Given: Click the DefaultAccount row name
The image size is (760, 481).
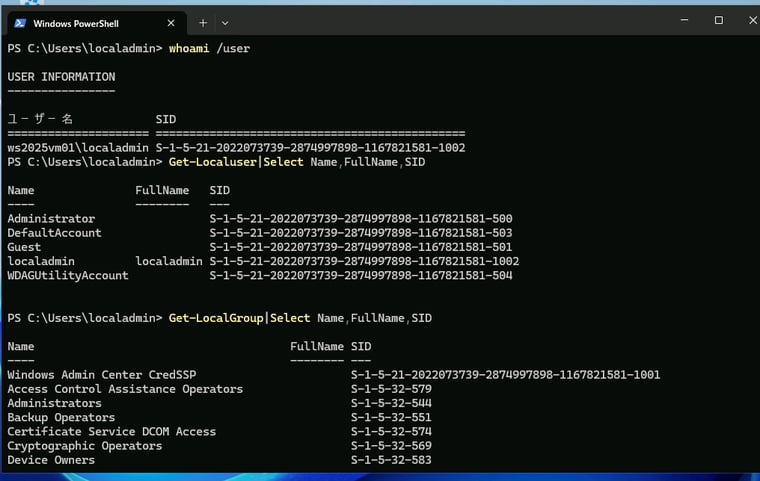Looking at the screenshot, I should coord(54,233).
